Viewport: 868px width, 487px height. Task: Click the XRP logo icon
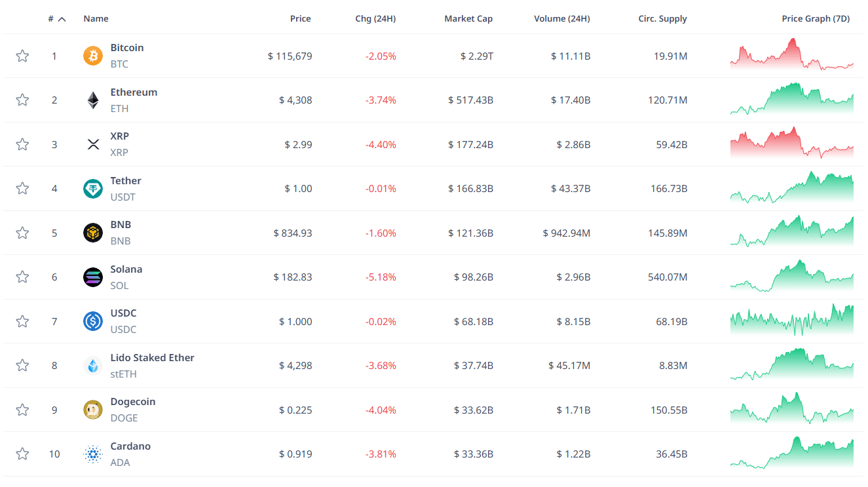tap(93, 144)
